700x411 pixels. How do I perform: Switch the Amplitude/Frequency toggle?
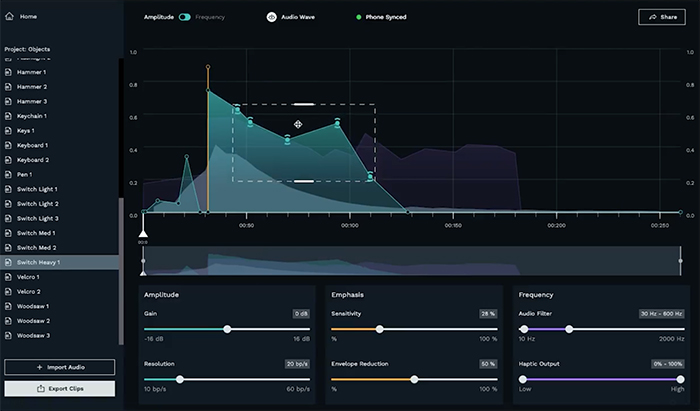pyautogui.click(x=184, y=17)
